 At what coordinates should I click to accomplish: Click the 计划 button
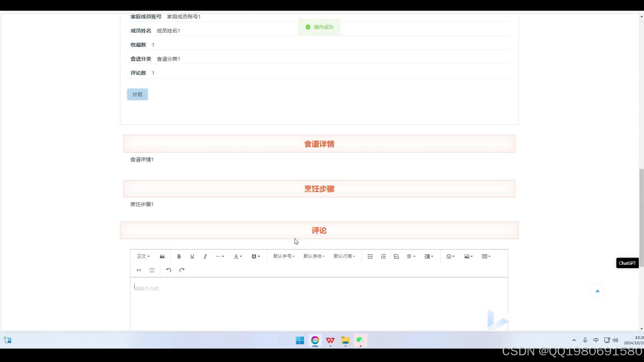(x=137, y=94)
